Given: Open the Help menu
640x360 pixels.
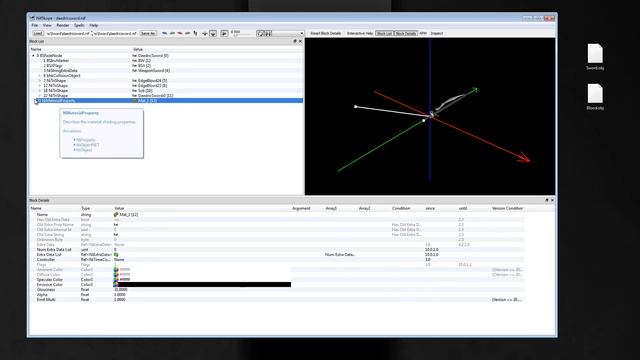Looking at the screenshot, I should tap(93, 25).
